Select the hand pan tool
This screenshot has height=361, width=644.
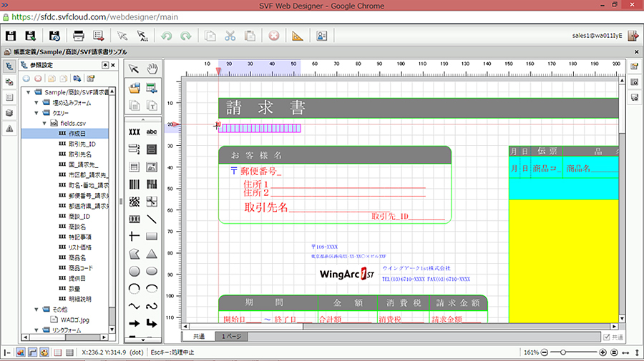(x=152, y=68)
